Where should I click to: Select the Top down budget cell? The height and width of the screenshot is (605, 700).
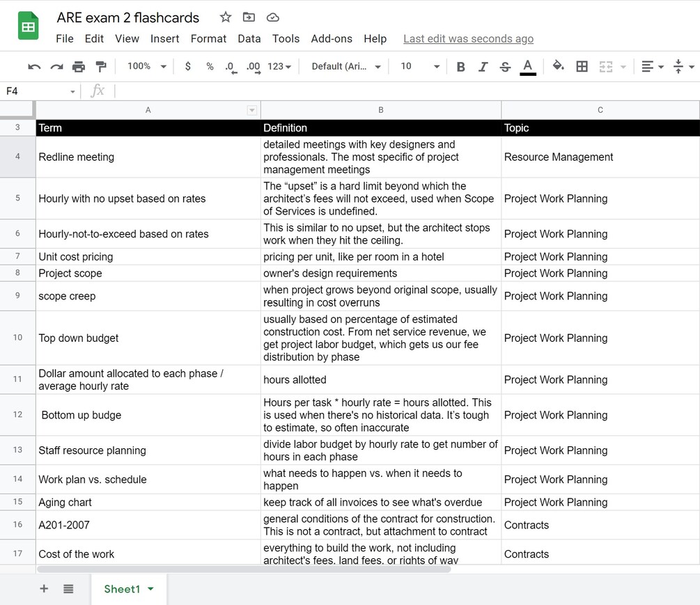tap(148, 338)
